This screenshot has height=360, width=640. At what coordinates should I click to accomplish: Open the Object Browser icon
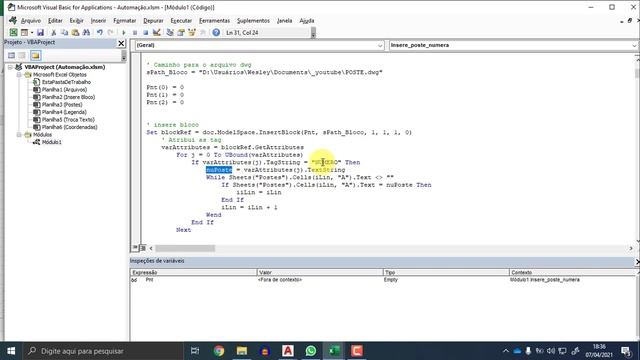(x=191, y=32)
